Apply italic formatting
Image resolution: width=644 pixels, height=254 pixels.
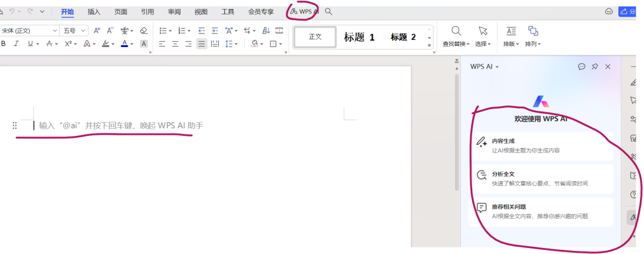pyautogui.click(x=16, y=44)
